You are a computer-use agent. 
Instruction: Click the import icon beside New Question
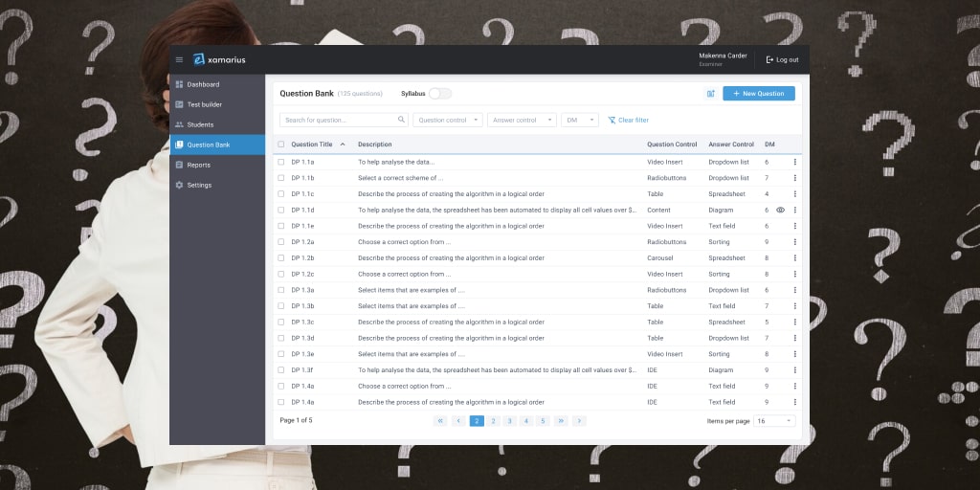[x=710, y=94]
